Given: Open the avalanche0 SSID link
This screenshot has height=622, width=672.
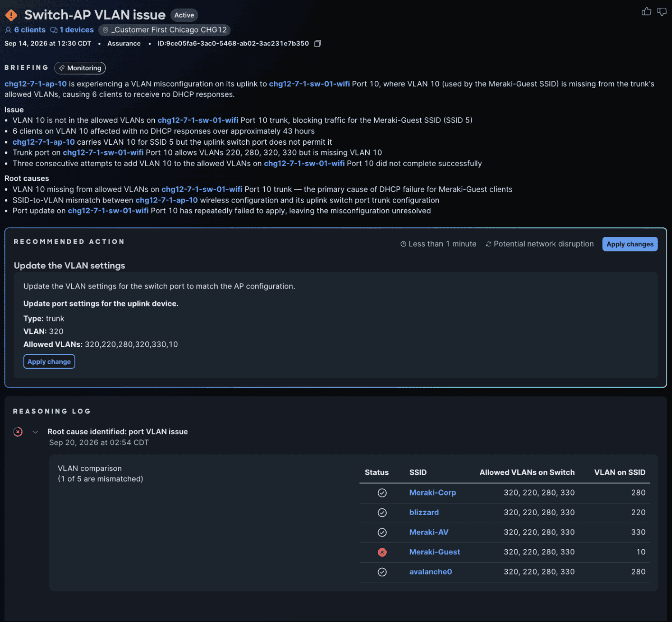Looking at the screenshot, I should click(x=431, y=572).
